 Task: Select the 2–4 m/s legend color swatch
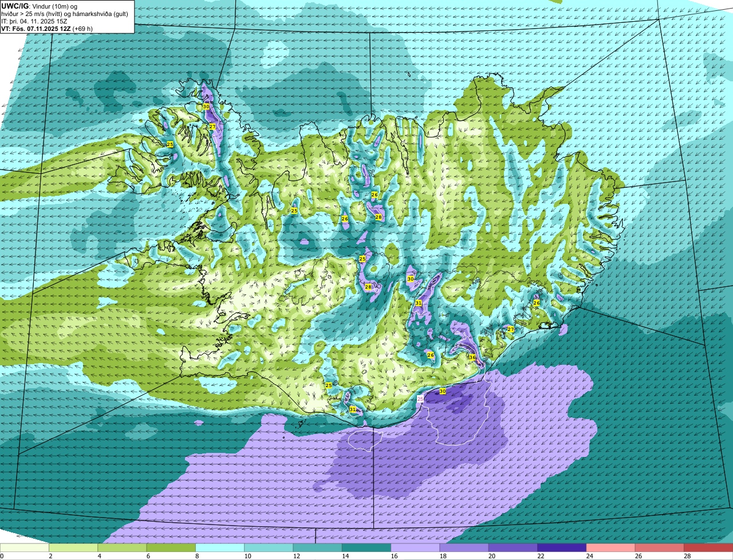(73, 547)
